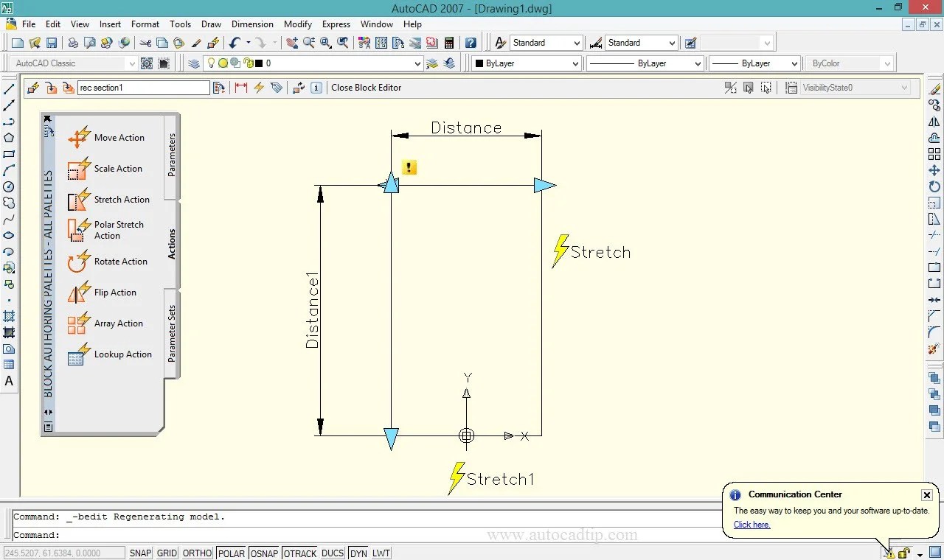Screen dimensions: 944x560
Task: Toggle ORTHO mode in status bar
Action: [x=197, y=553]
